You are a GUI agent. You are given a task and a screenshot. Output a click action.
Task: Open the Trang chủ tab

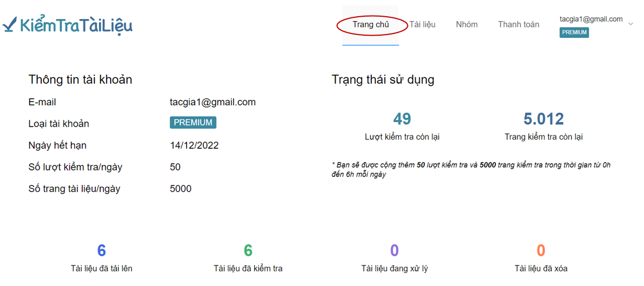pyautogui.click(x=371, y=25)
